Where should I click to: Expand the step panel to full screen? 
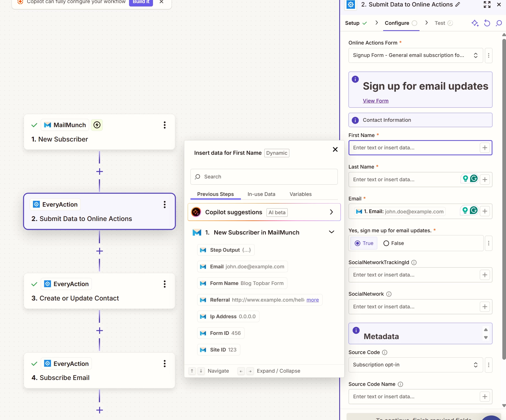pyautogui.click(x=487, y=5)
